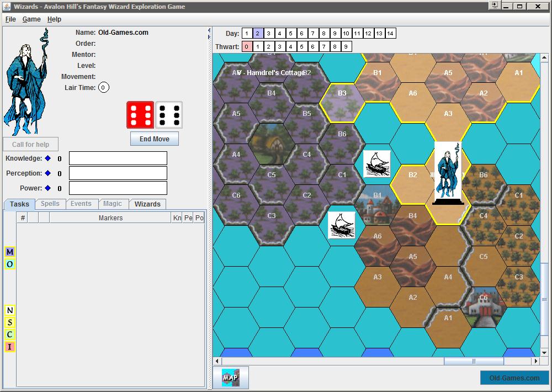Click the Perception blue diamond icon
This screenshot has height=392, width=552.
click(x=48, y=173)
